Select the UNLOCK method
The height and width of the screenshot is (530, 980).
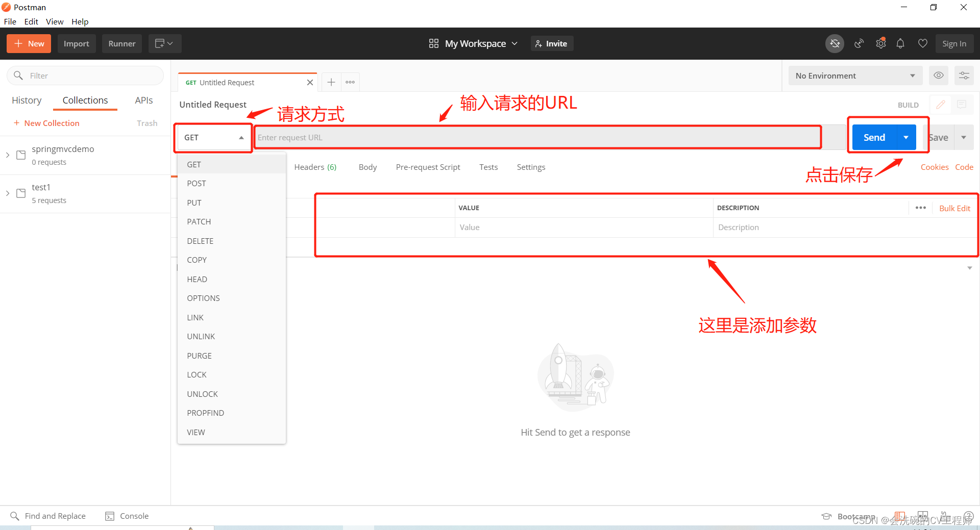(x=231, y=394)
